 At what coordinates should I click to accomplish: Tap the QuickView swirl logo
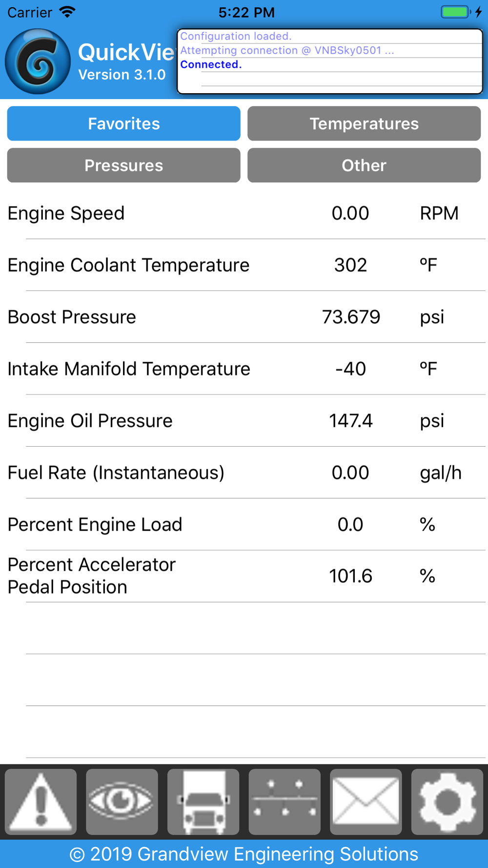pyautogui.click(x=38, y=62)
